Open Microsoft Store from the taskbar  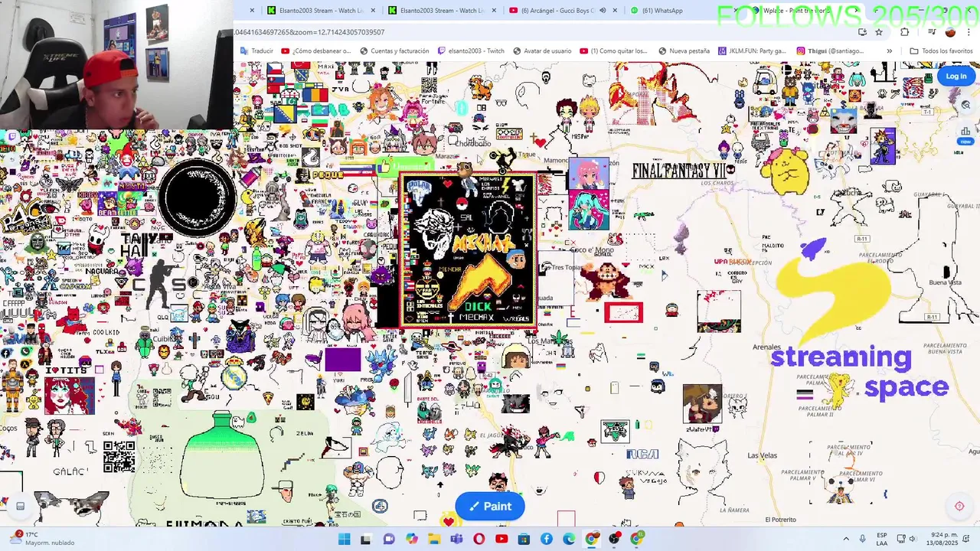tap(524, 540)
